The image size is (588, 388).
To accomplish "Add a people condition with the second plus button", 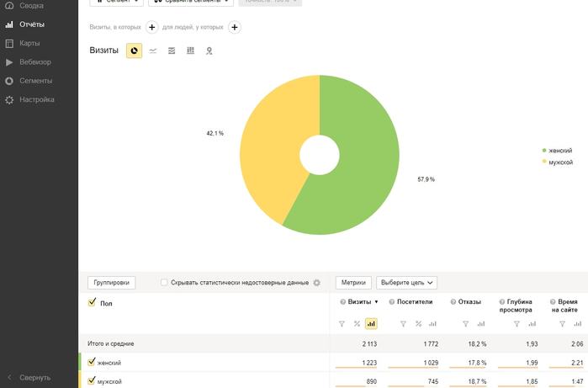I will (x=235, y=27).
